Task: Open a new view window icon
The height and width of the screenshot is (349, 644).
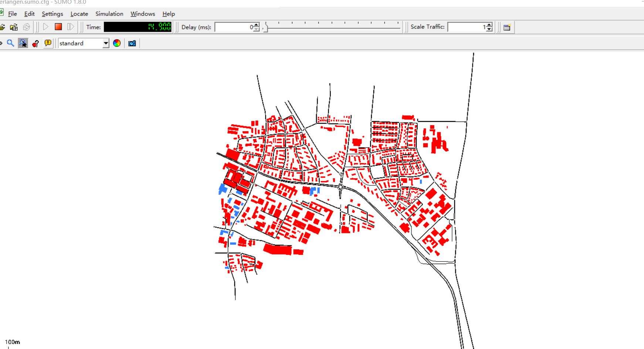Action: [507, 27]
